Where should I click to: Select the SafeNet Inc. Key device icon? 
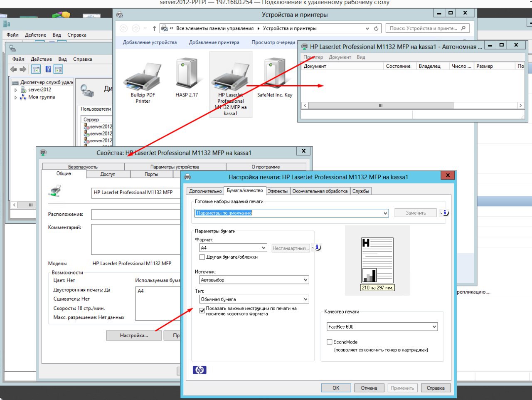(274, 78)
